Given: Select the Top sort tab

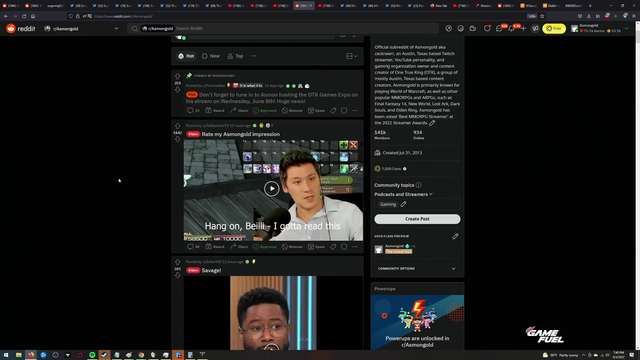Looking at the screenshot, I should pyautogui.click(x=236, y=56).
